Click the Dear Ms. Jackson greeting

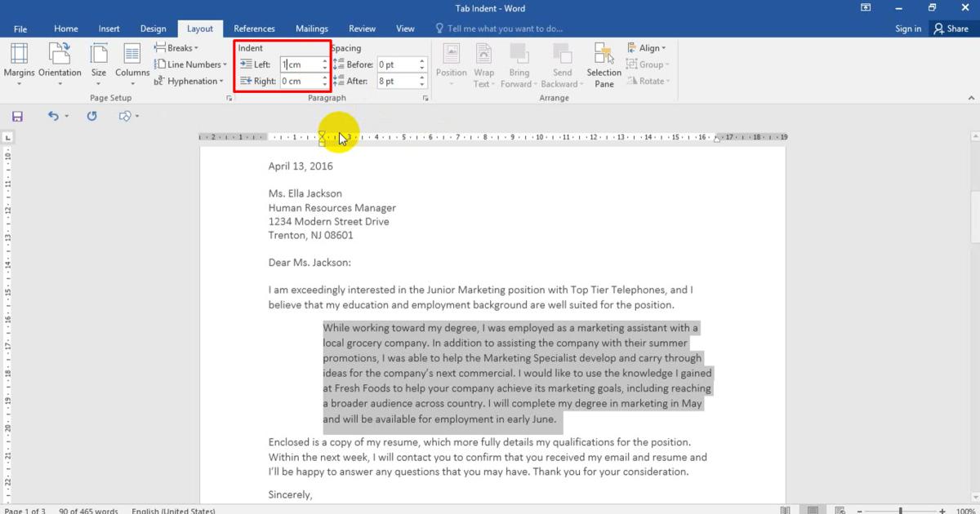[x=310, y=263]
